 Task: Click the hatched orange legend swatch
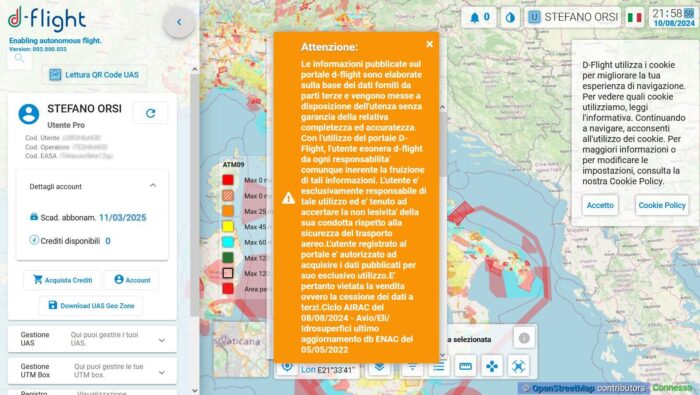(228, 195)
